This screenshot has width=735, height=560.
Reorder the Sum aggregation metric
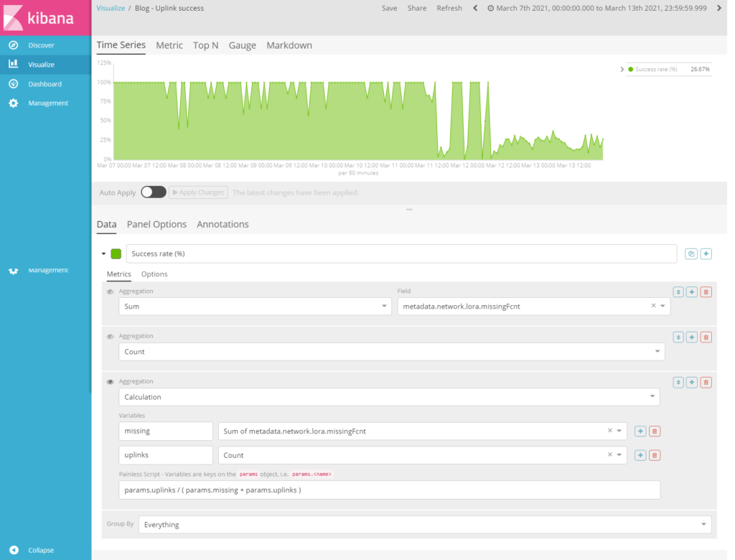tap(678, 291)
